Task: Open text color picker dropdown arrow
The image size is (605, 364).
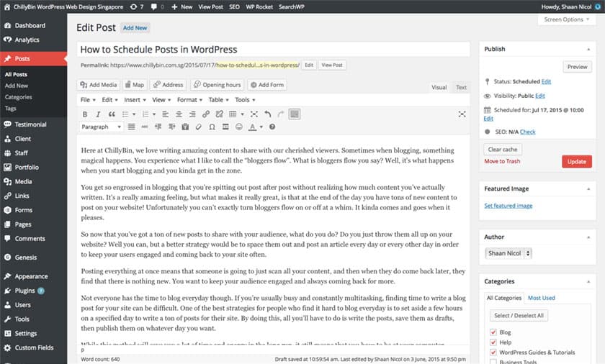Action: coord(261,127)
